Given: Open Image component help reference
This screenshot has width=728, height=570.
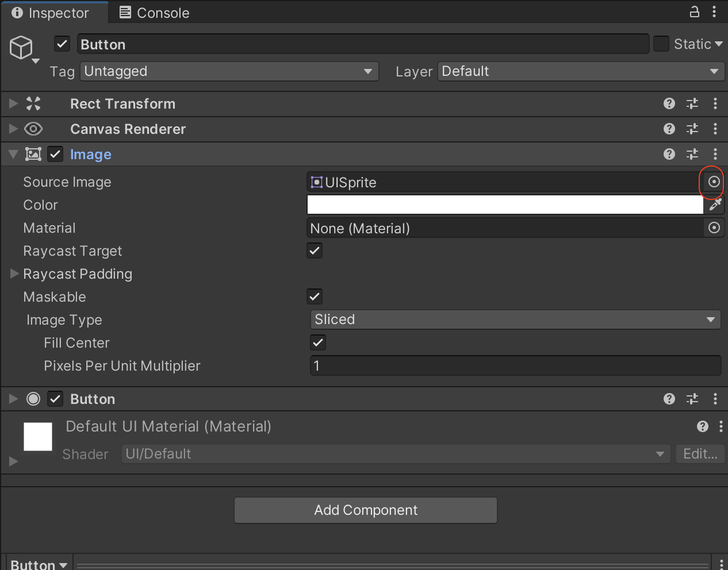Looking at the screenshot, I should tap(669, 154).
